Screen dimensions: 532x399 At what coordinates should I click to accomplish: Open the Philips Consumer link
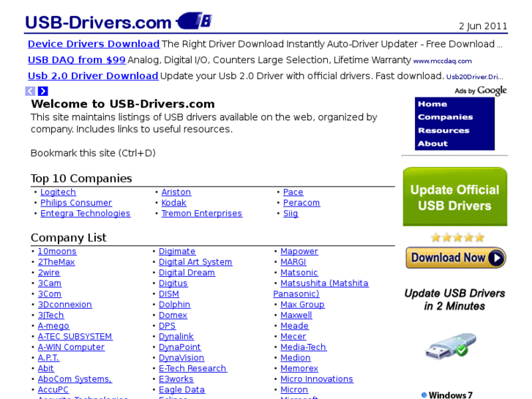76,203
